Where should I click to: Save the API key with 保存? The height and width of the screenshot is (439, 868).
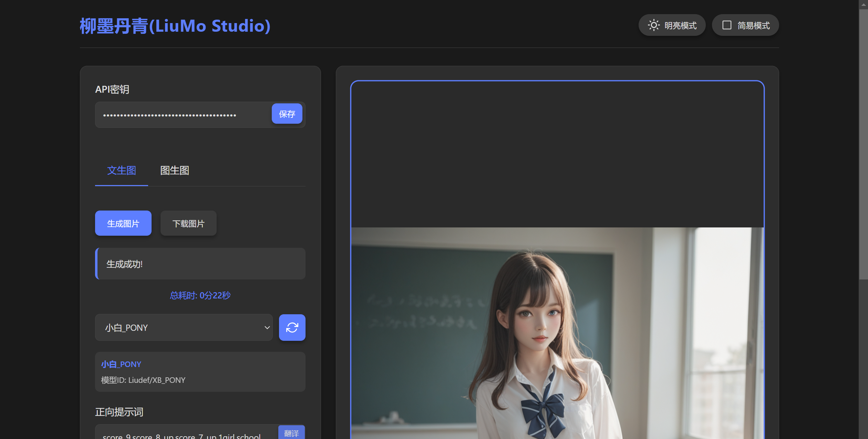coord(287,114)
